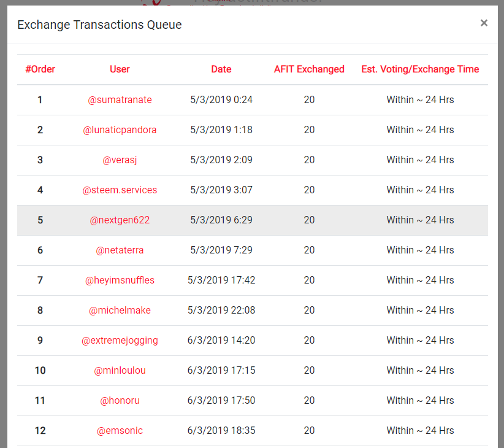Image resolution: width=504 pixels, height=448 pixels.
Task: Click the @netaterra user link
Action: point(120,250)
